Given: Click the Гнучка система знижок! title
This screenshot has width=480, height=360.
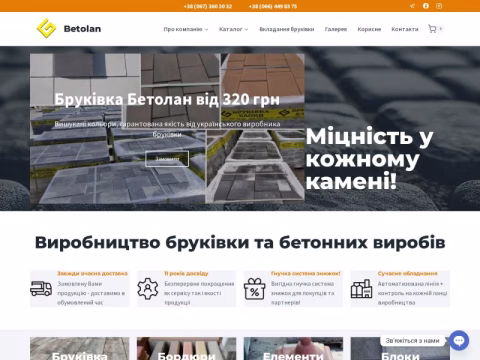Looking at the screenshot, I should 306,273.
